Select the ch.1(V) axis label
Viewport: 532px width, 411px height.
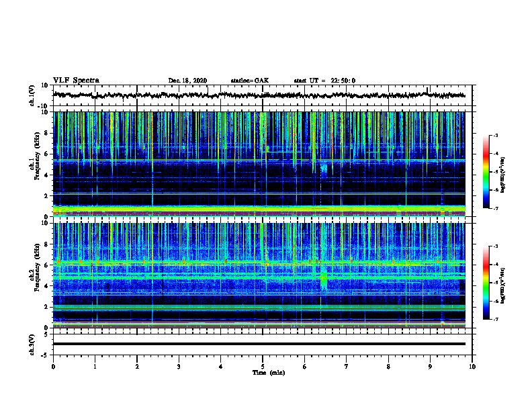point(32,95)
